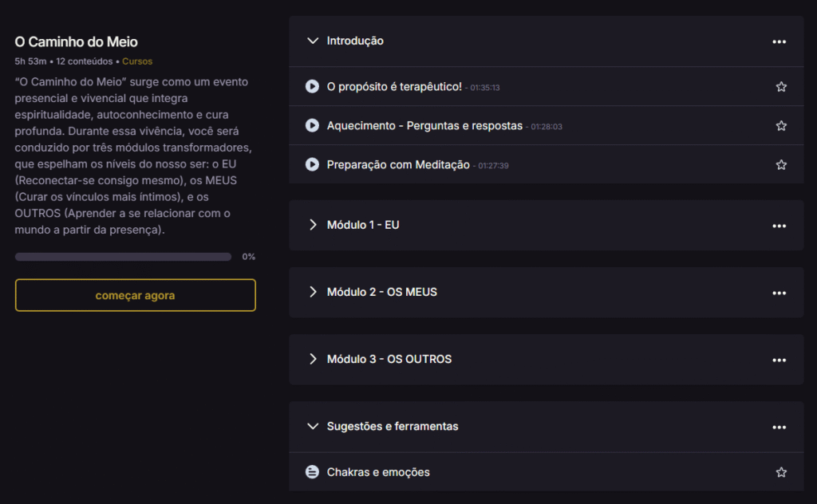
Task: Click the document icon beside "Chakras e emoções"
Action: coord(313,472)
